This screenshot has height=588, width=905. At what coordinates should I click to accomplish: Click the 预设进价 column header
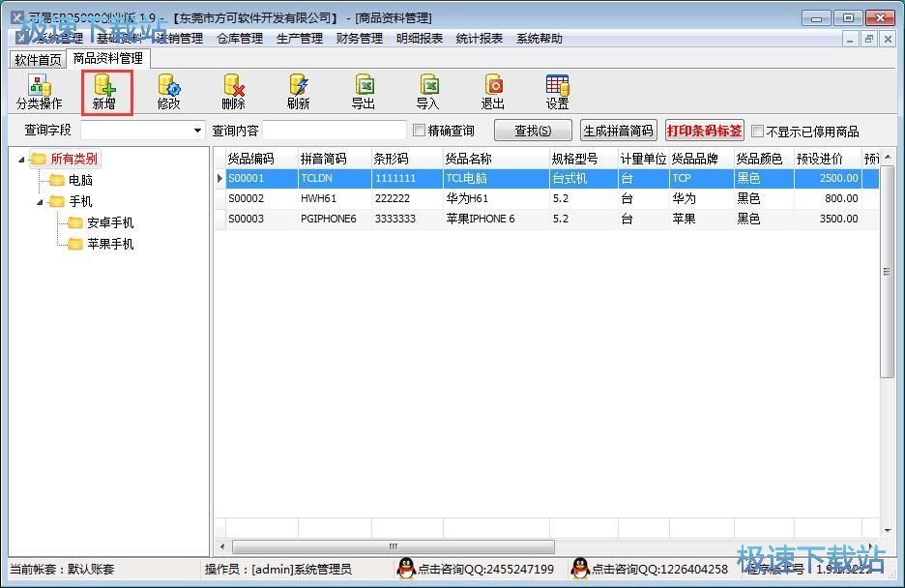tap(828, 158)
